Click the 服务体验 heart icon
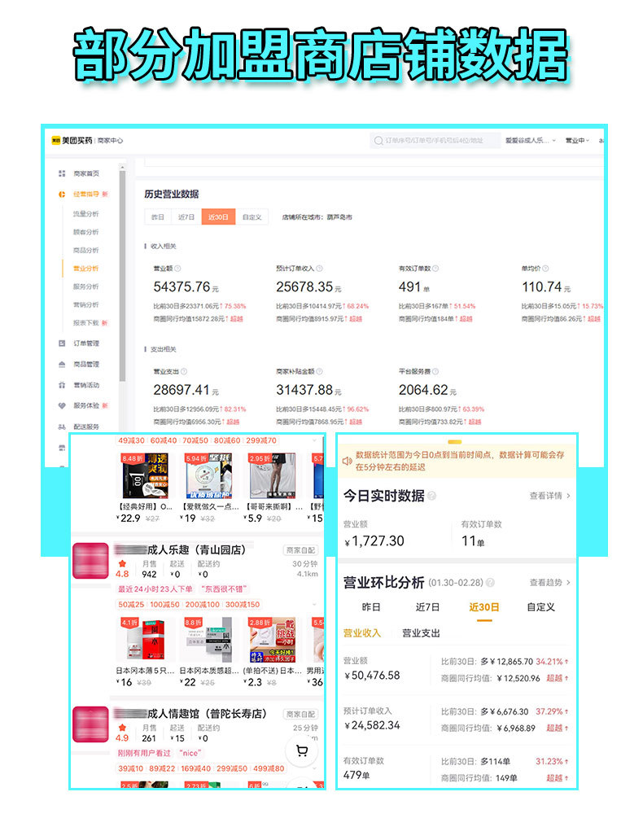Screen dimensions: 643x840 tap(62, 405)
